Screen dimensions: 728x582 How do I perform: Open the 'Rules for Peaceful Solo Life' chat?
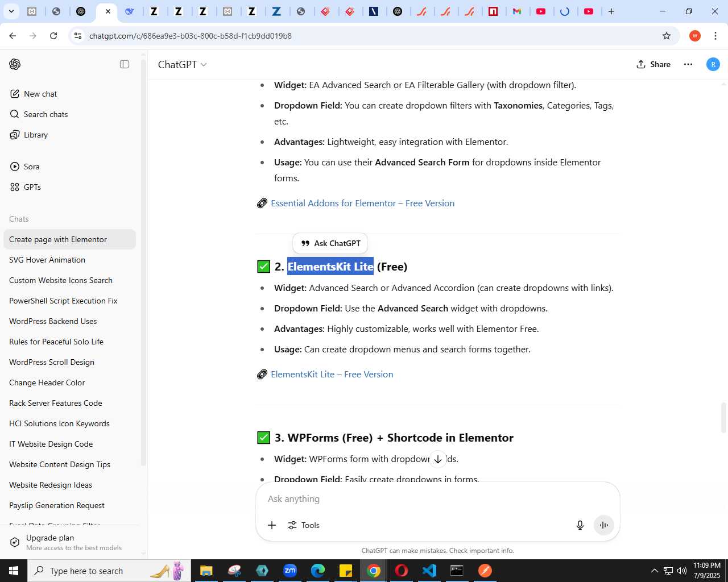(x=69, y=342)
